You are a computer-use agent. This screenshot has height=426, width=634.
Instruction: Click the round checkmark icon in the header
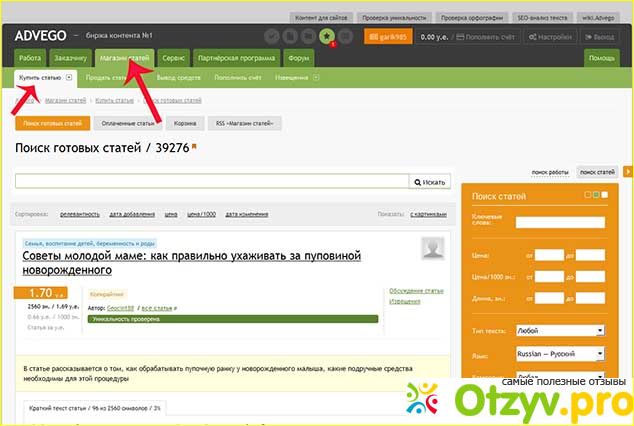(x=272, y=36)
